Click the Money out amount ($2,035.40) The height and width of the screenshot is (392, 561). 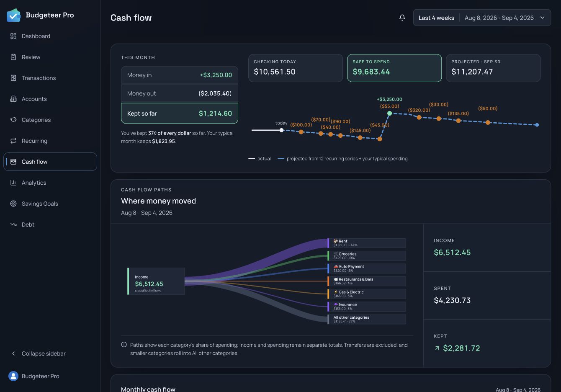coord(215,93)
